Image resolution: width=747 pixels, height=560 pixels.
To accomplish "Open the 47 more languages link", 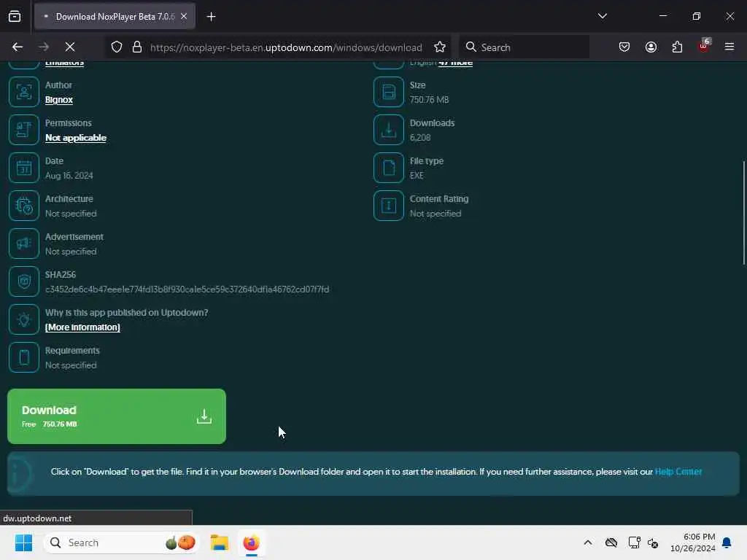I will click(455, 63).
